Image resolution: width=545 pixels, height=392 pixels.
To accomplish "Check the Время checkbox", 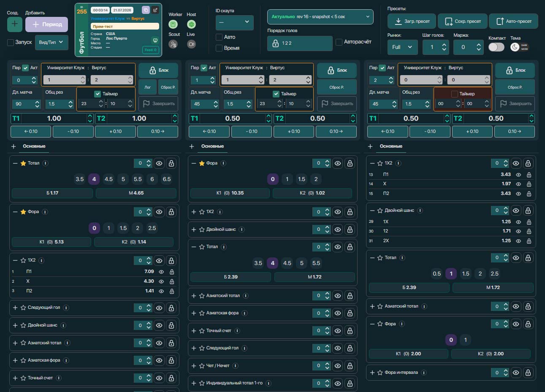I will 219,48.
